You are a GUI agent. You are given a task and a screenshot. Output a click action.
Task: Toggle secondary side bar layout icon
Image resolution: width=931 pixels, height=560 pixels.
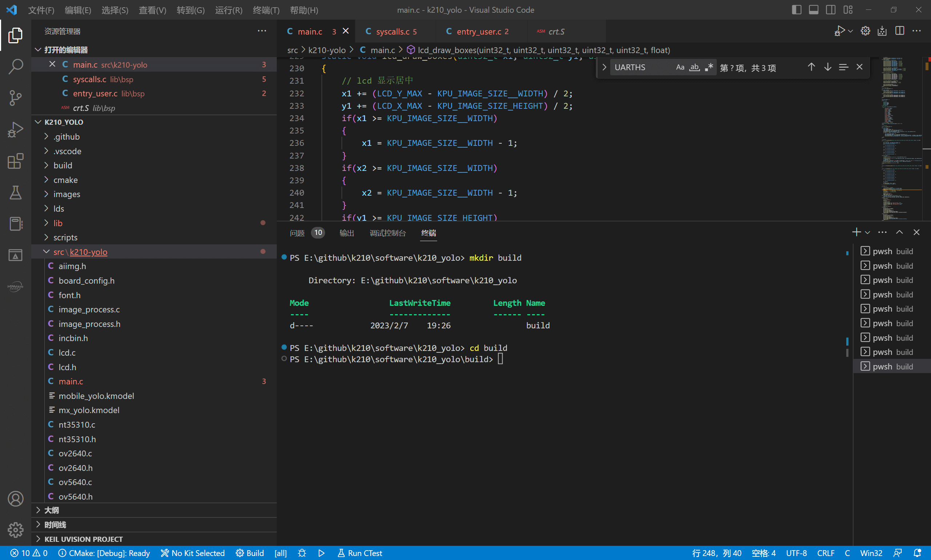pyautogui.click(x=831, y=10)
